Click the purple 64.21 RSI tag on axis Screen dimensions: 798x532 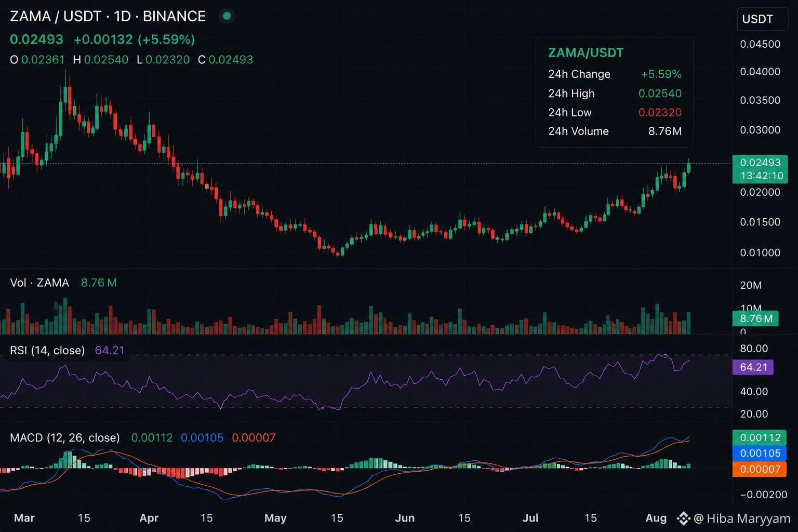pyautogui.click(x=753, y=367)
